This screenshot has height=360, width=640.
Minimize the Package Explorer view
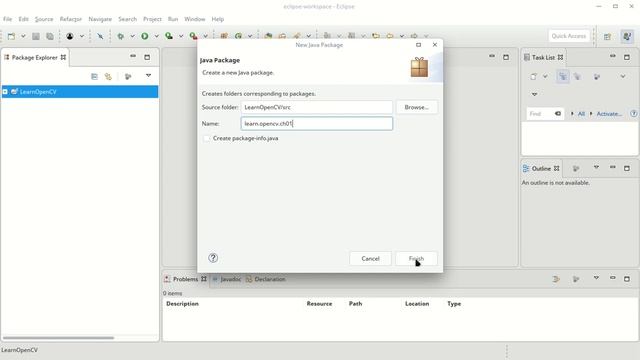click(x=133, y=56)
